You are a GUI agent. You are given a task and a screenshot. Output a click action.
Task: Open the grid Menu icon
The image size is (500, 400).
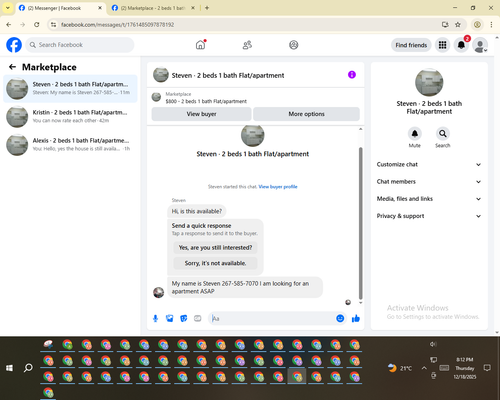(442, 45)
